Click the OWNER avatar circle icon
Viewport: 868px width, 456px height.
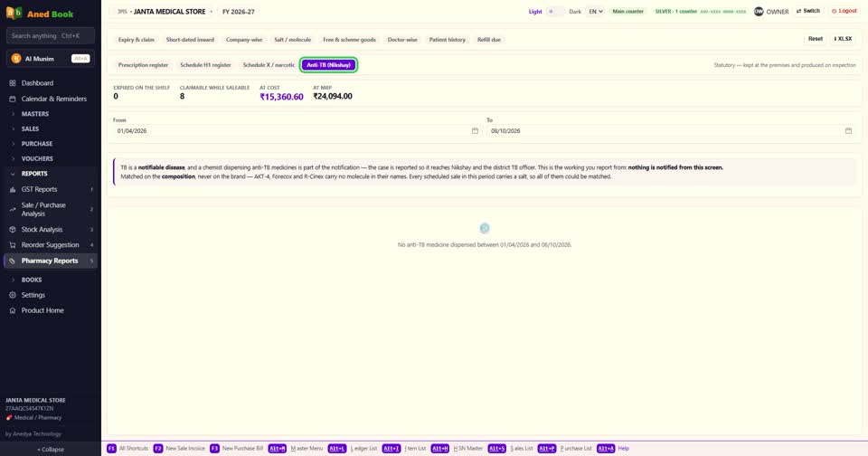pos(759,11)
